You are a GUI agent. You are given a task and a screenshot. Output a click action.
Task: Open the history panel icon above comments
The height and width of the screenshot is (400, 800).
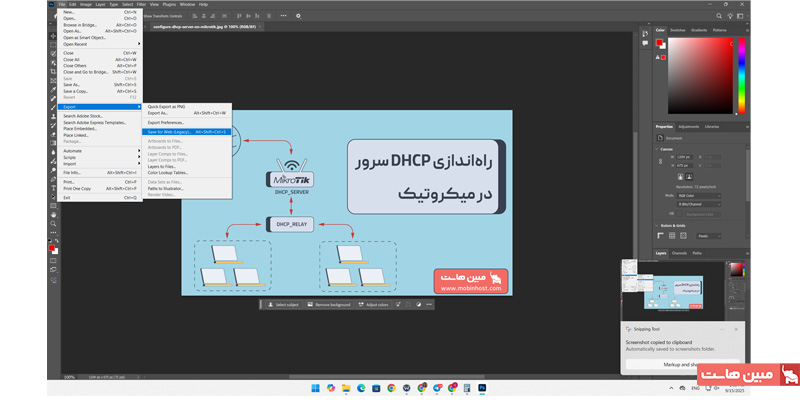(x=645, y=34)
